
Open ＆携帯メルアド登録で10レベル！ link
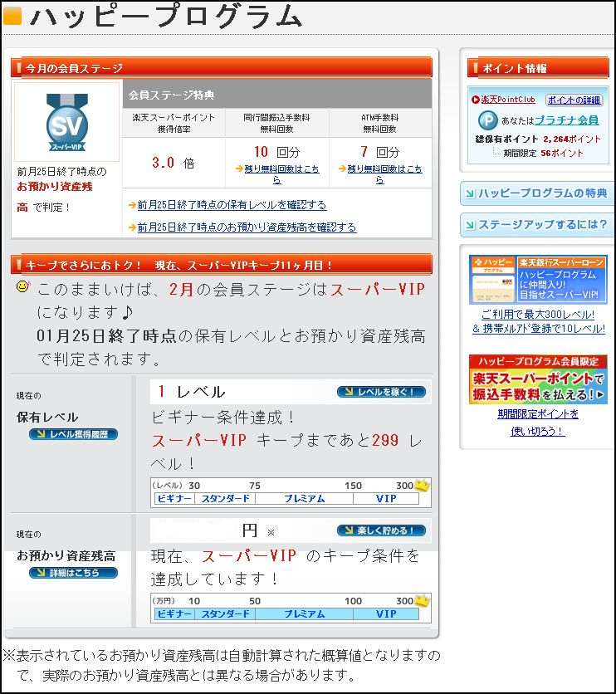coord(539,329)
